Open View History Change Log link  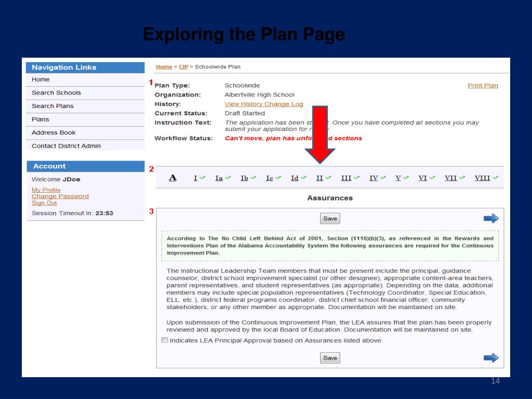(263, 104)
